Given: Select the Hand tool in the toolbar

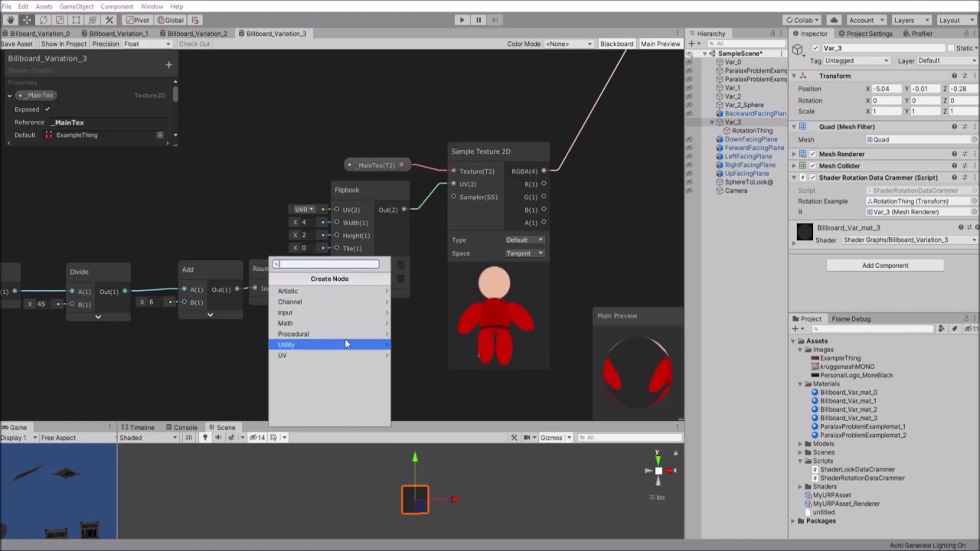Looking at the screenshot, I should click(10, 20).
